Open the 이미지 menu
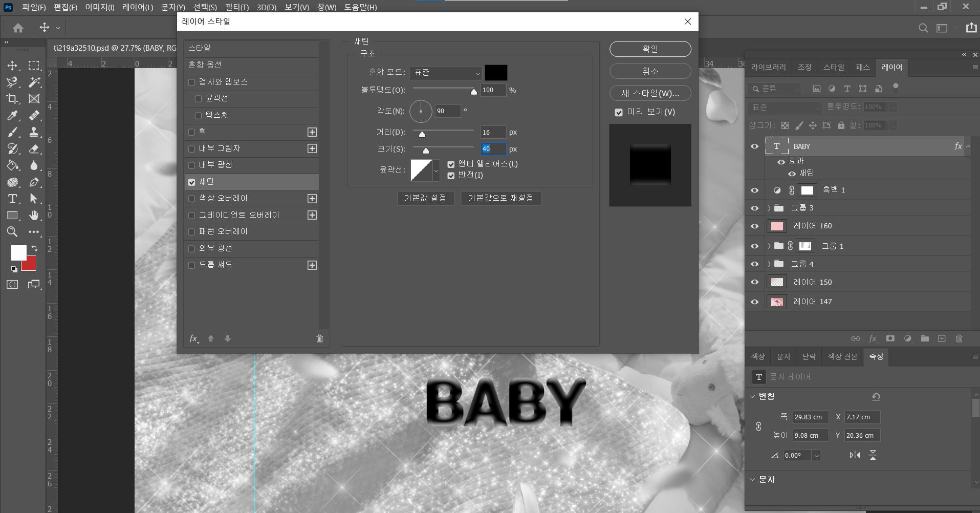This screenshot has width=980, height=513. pyautogui.click(x=100, y=7)
